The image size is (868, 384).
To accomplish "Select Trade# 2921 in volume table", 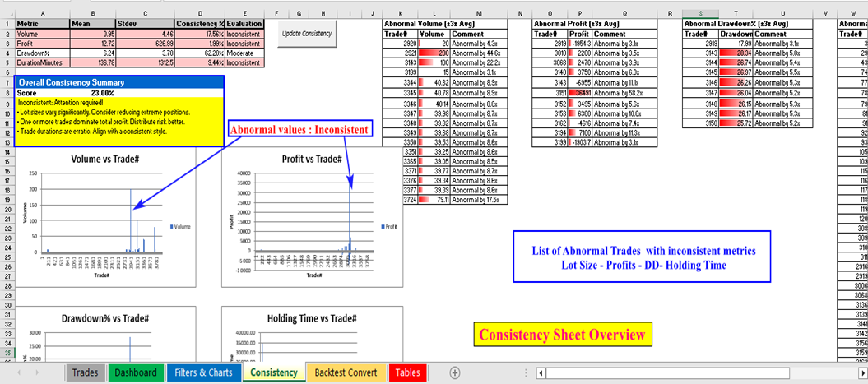I will [x=400, y=53].
